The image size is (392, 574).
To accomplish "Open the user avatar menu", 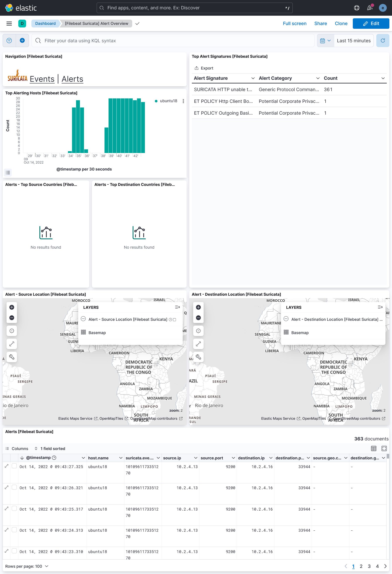I will point(383,8).
